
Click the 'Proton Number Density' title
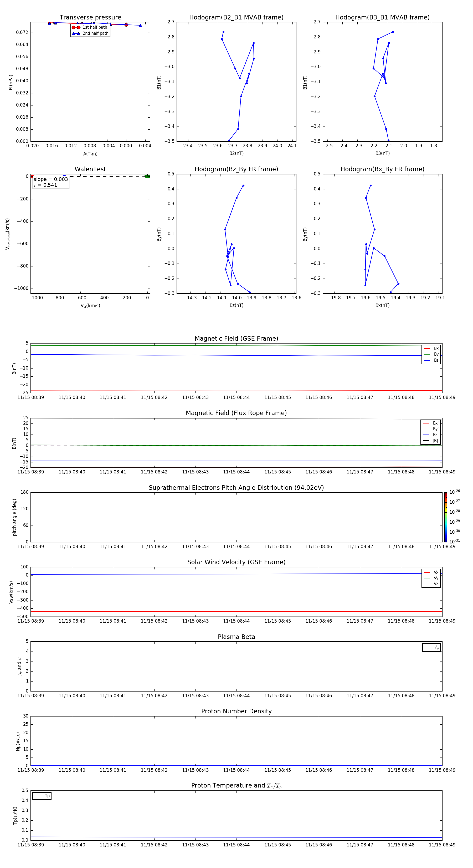[236, 711]
